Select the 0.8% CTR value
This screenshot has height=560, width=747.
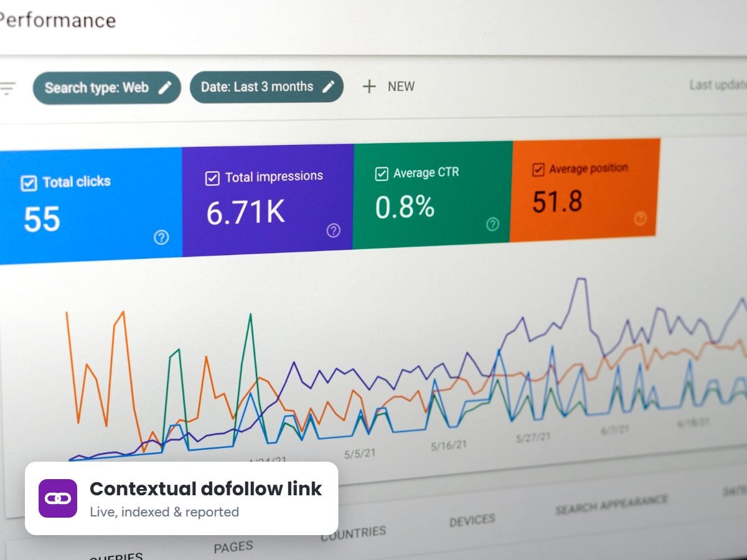pos(405,207)
